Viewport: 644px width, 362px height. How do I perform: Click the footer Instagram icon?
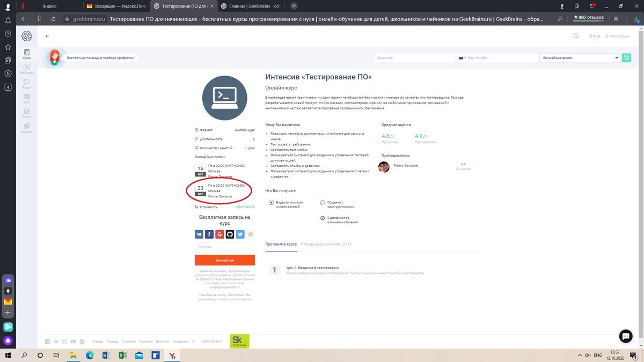(x=64, y=341)
